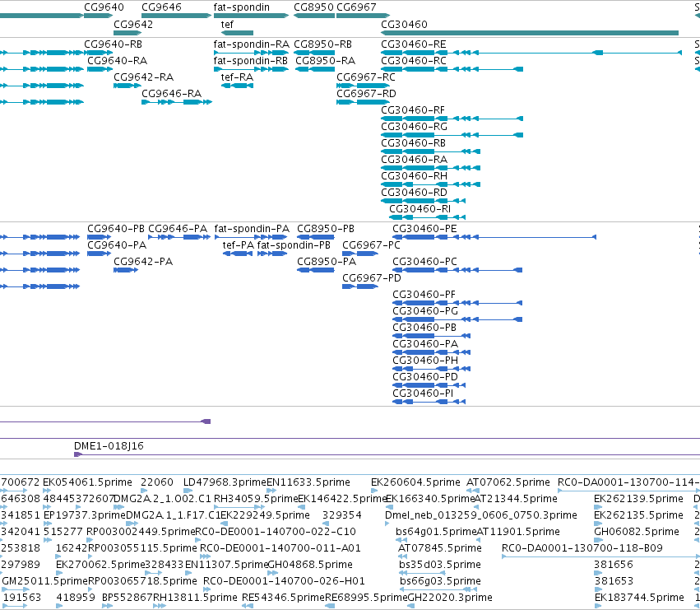700x610 pixels.
Task: Click the Dmel_neb_013259_0606_0750.3prime label
Action: tap(481, 515)
